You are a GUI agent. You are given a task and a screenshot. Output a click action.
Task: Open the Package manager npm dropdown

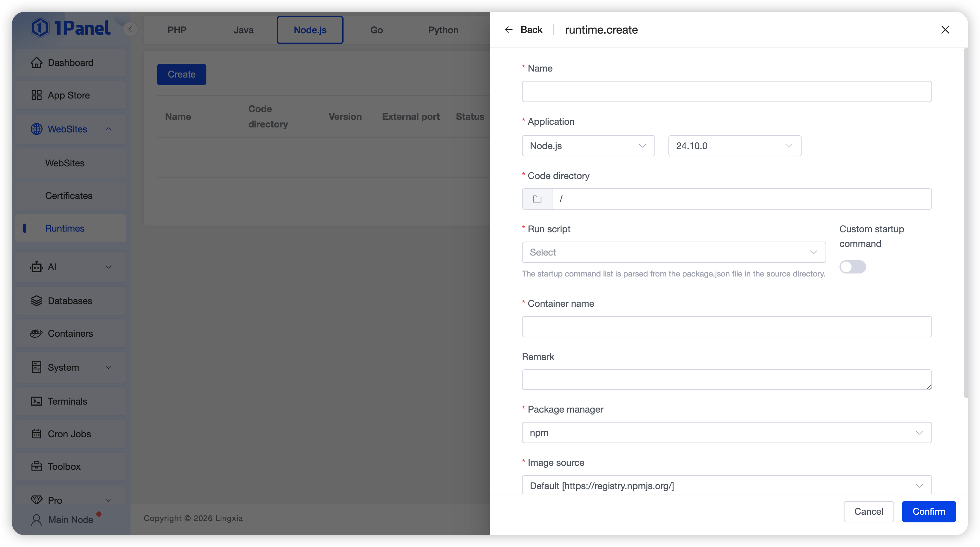tap(726, 433)
